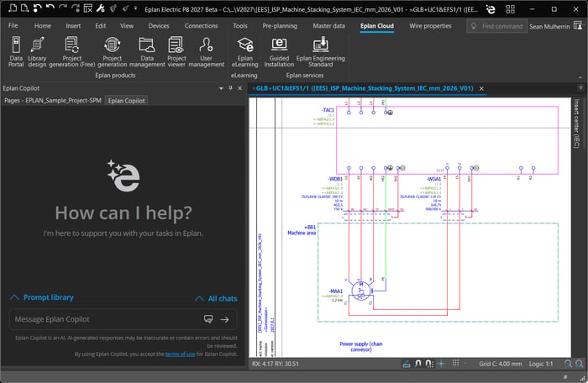Open the editor tab list dropdown
This screenshot has height=383, width=588.
[580, 88]
